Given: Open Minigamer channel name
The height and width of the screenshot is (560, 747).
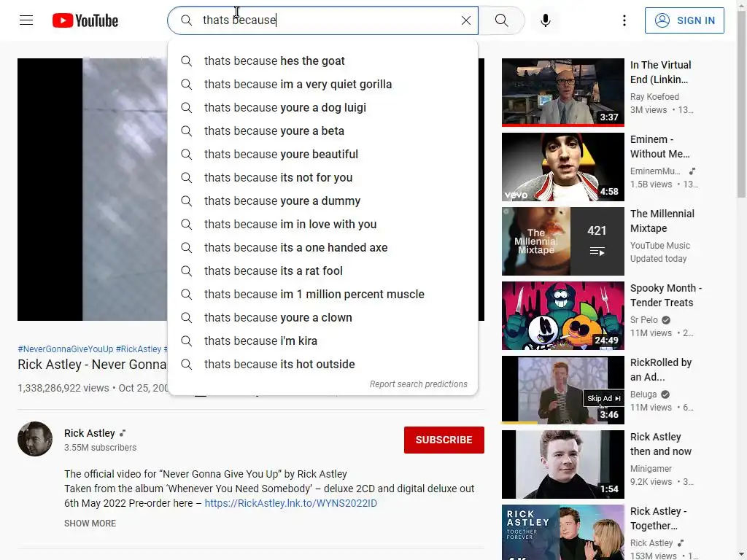Looking at the screenshot, I should click(x=651, y=469).
